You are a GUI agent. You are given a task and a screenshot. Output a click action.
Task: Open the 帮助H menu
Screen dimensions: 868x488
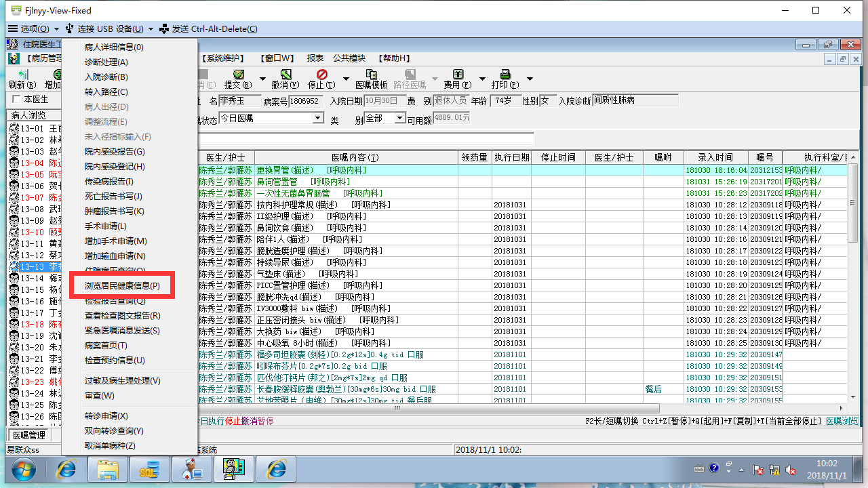point(394,58)
